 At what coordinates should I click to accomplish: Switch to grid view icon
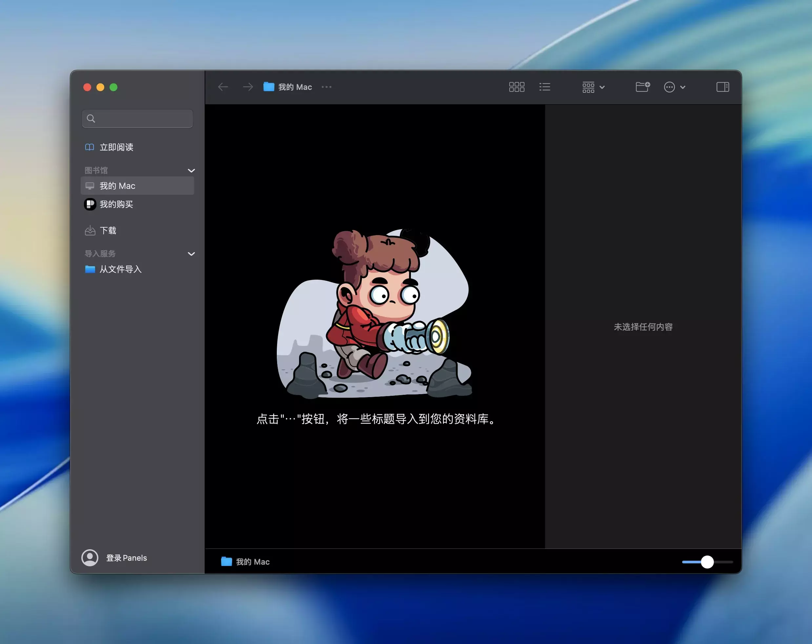coord(516,87)
